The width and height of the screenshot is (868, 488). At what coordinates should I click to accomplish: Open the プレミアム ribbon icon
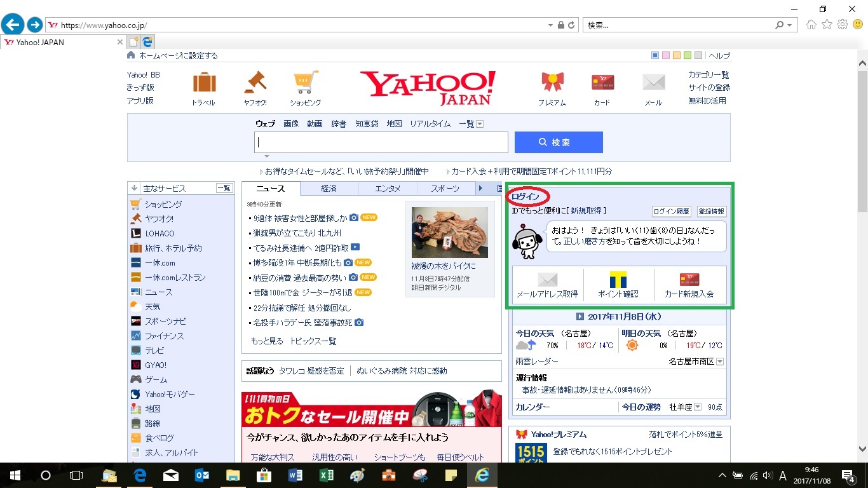[x=552, y=82]
